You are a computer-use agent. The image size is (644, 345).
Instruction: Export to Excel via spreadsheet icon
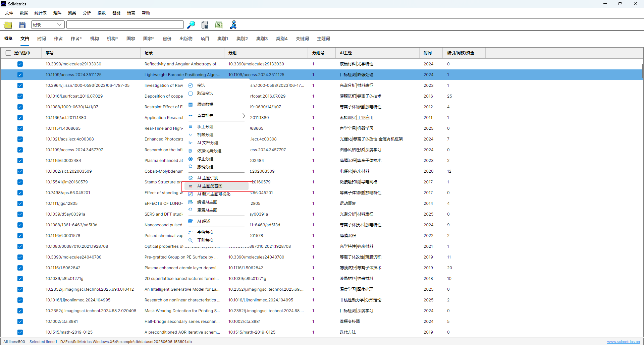pyautogui.click(x=219, y=25)
